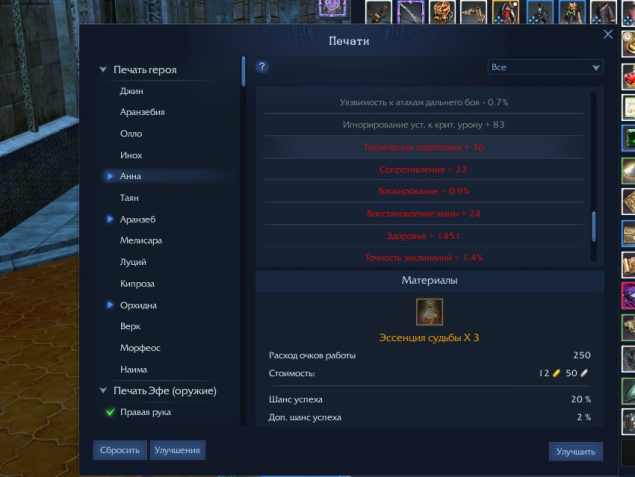Collapse the Печать Эфе (оружие) section

click(x=103, y=390)
